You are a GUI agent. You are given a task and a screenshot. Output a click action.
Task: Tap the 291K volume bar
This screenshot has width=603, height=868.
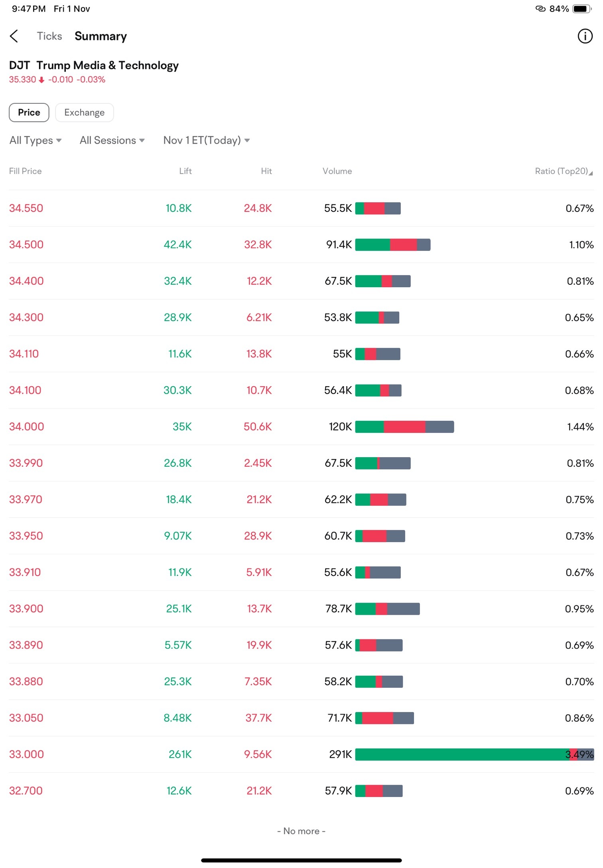pyautogui.click(x=475, y=754)
